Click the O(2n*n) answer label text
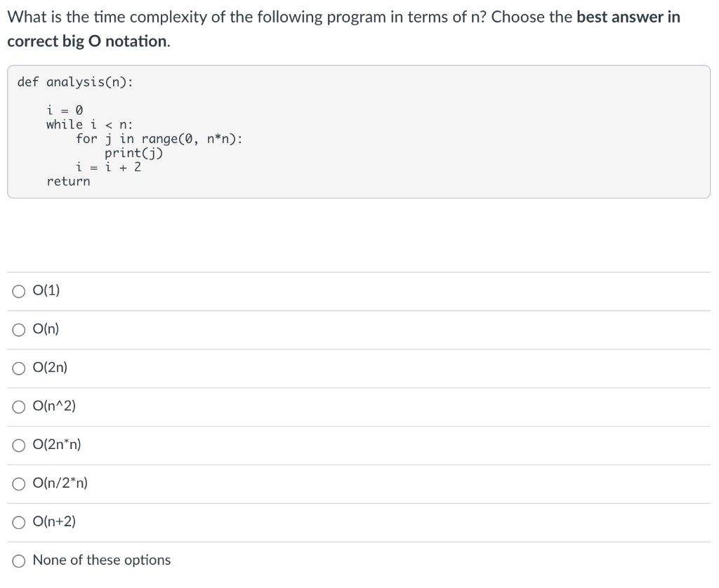The height and width of the screenshot is (588, 719). click(x=57, y=445)
